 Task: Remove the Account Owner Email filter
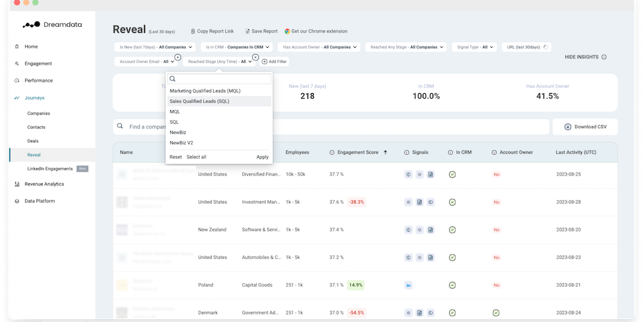177,57
